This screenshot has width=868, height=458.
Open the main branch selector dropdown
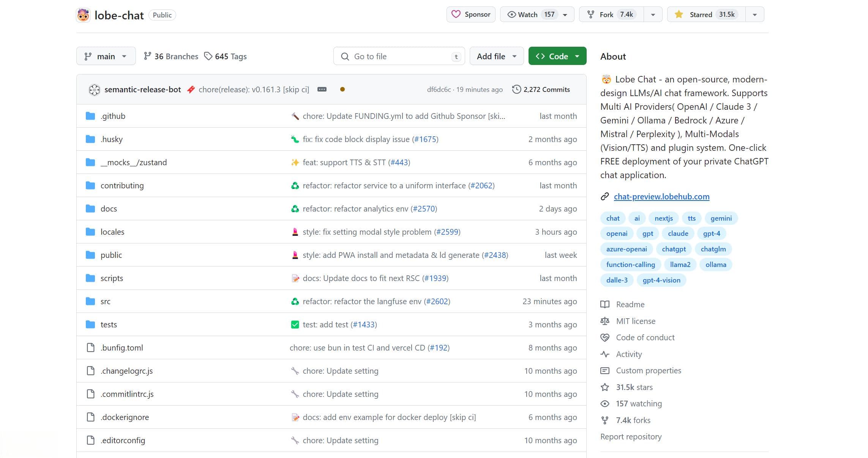coord(106,56)
